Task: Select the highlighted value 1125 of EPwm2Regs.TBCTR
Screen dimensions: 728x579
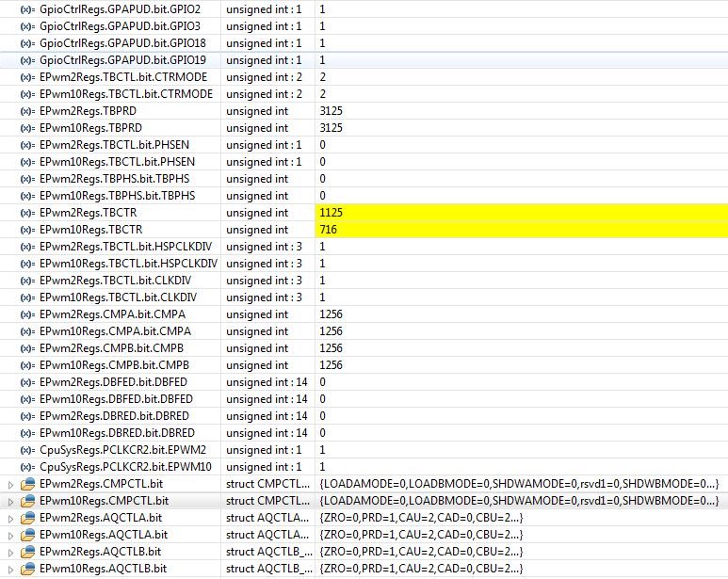Action: [331, 213]
